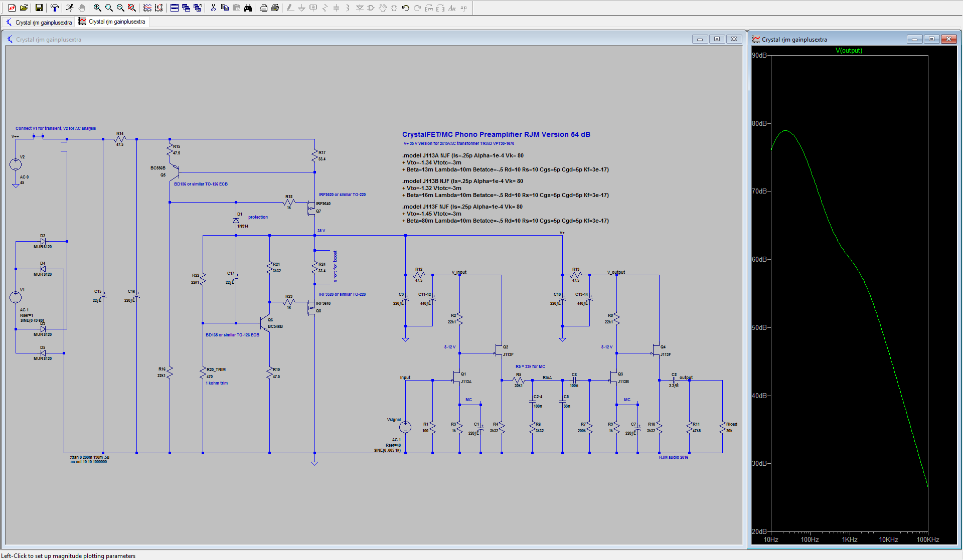Place a capacitor tool icon
The image size is (963, 560).
click(x=337, y=8)
